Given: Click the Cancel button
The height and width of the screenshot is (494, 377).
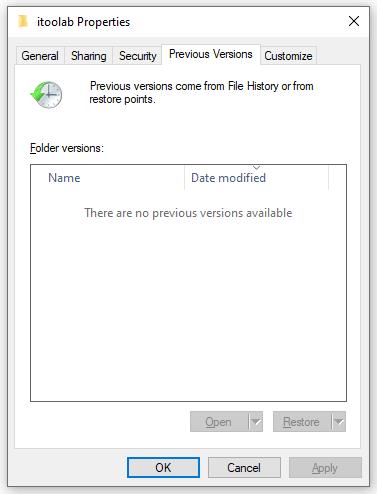Looking at the screenshot, I should tap(244, 468).
